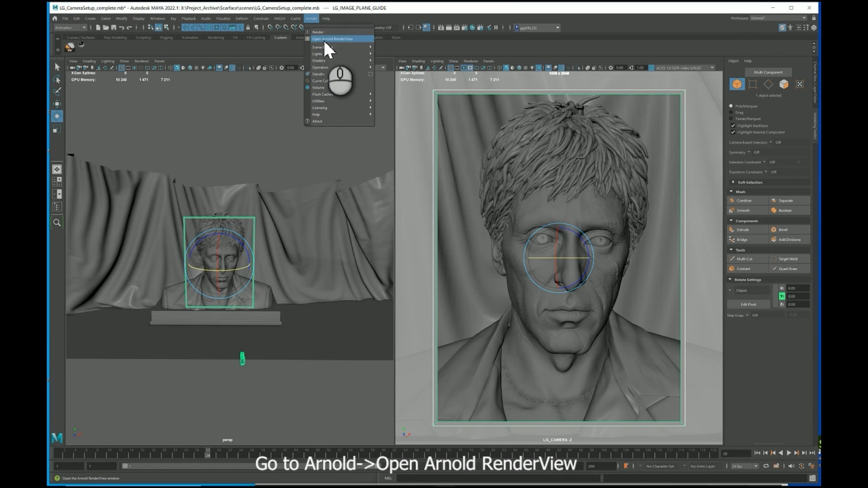Screen dimensions: 868x488
Task: Click the search magnifier icon in left sidebar
Action: pos(57,222)
